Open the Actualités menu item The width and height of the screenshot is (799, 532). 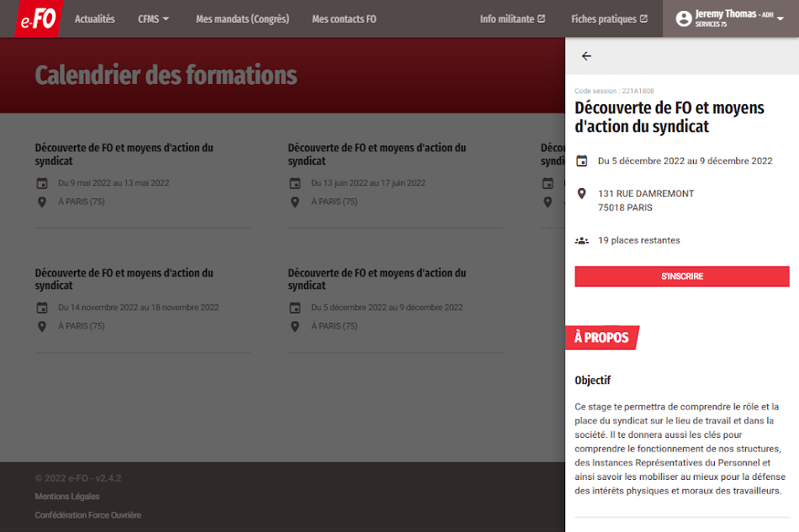94,18
